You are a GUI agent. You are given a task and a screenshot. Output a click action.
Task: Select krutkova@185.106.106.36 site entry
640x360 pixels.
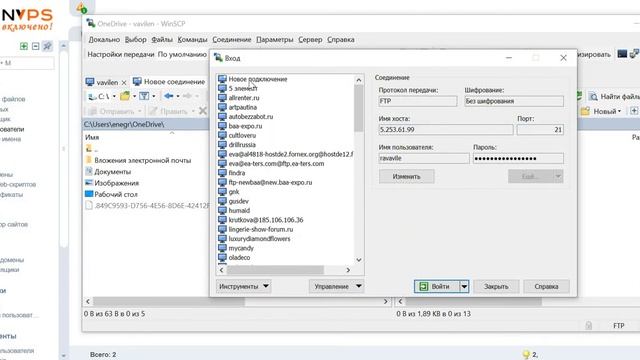[x=266, y=220]
